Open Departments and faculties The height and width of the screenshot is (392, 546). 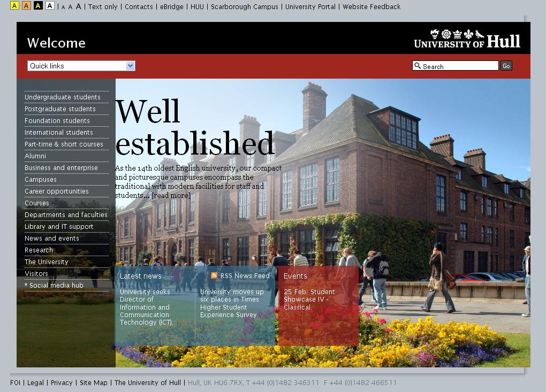pos(66,215)
